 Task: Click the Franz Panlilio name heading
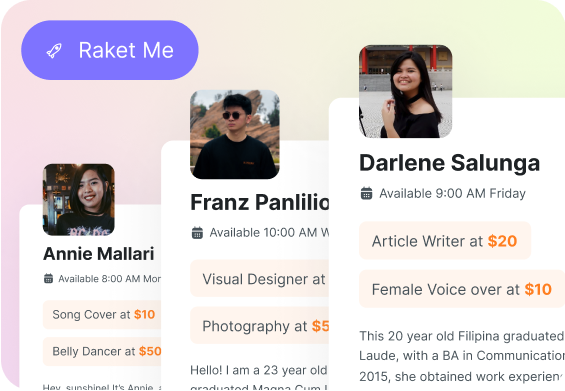point(259,202)
